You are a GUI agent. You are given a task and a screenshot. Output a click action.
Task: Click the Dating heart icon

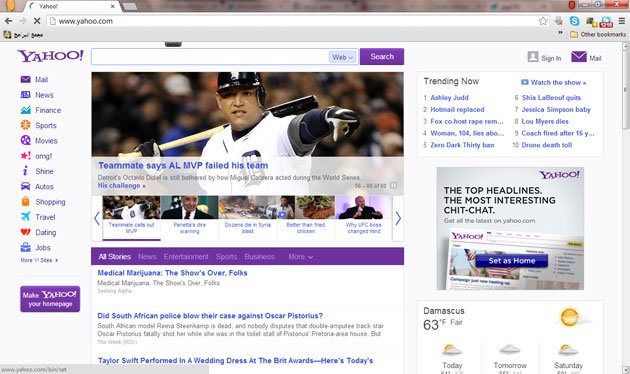click(25, 232)
